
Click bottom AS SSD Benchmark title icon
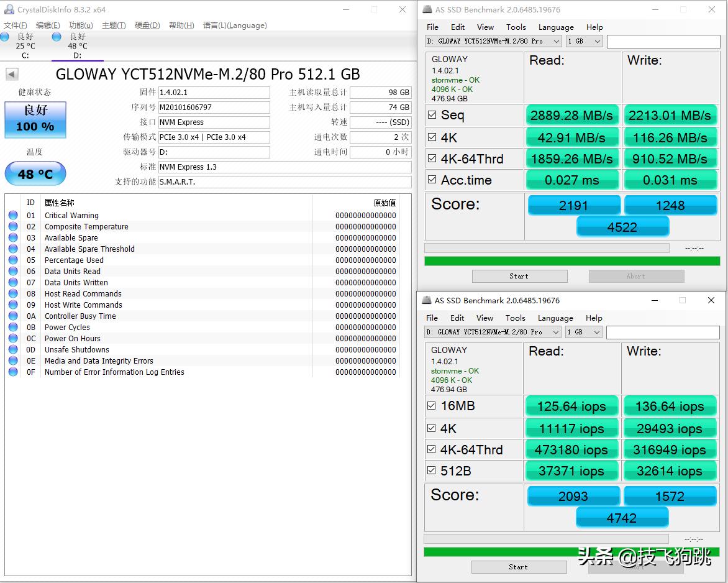click(x=426, y=300)
